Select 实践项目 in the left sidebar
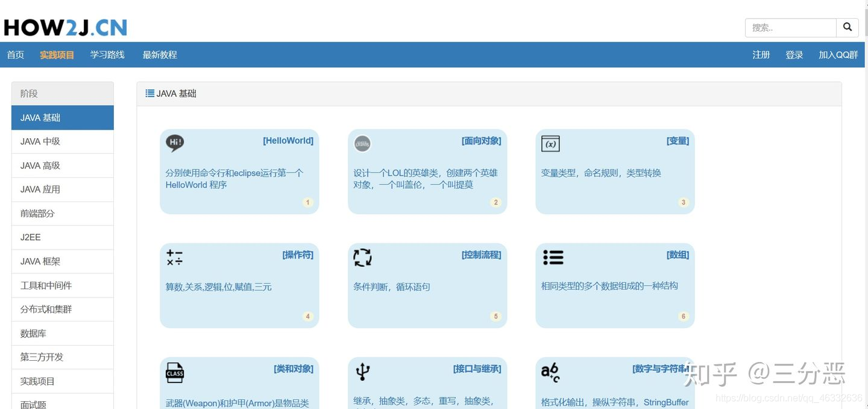This screenshot has width=868, height=409. pos(63,381)
